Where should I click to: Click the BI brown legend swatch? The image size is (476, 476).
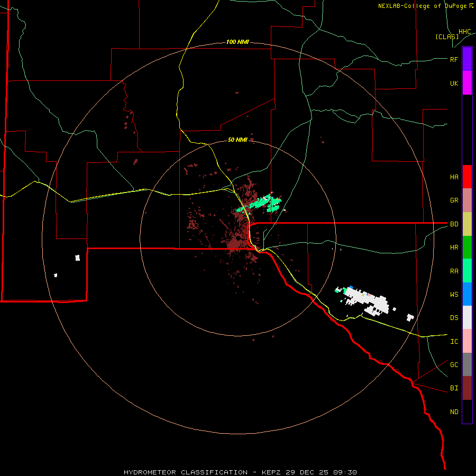pyautogui.click(x=467, y=388)
